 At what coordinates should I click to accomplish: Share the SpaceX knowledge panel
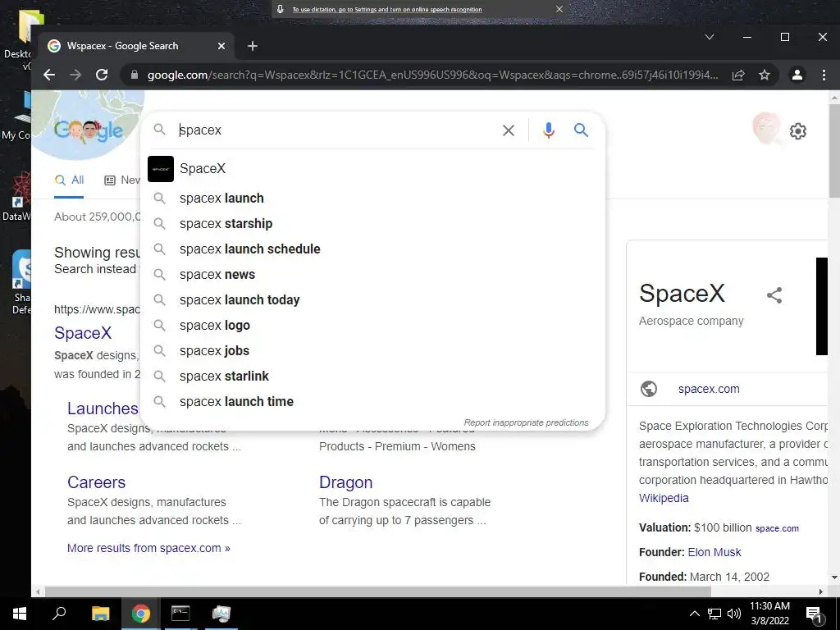click(x=774, y=295)
